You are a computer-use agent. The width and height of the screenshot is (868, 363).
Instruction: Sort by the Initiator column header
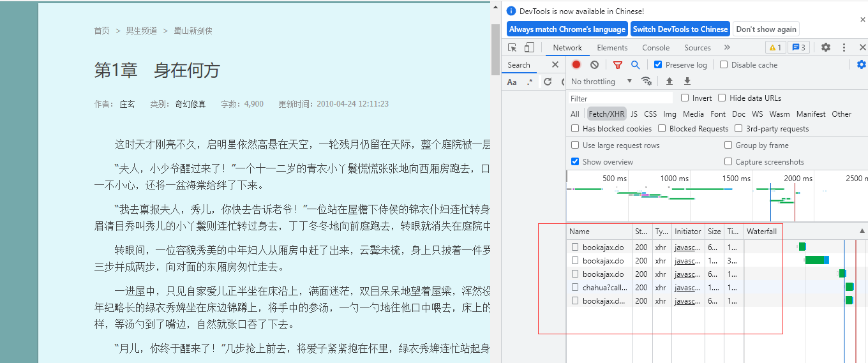point(688,232)
